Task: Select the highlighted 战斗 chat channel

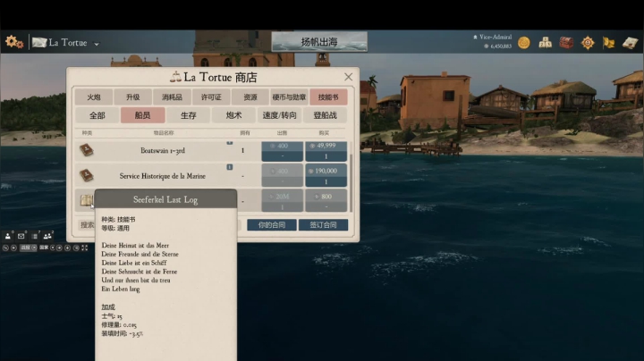Action: pos(29,248)
